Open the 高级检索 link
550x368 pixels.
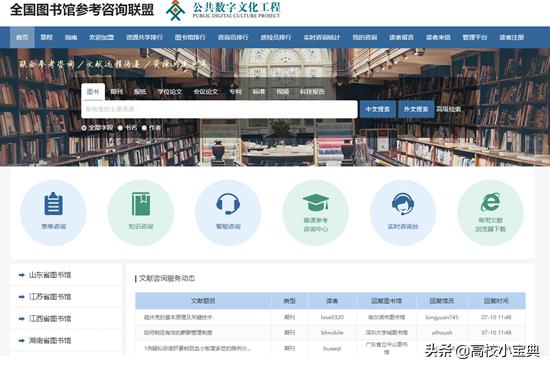pyautogui.click(x=449, y=109)
